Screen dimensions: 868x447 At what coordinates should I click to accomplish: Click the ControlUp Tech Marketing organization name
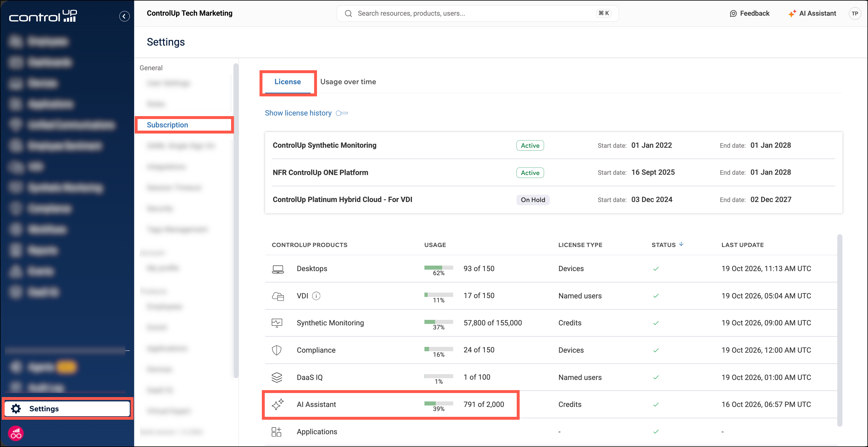[190, 13]
